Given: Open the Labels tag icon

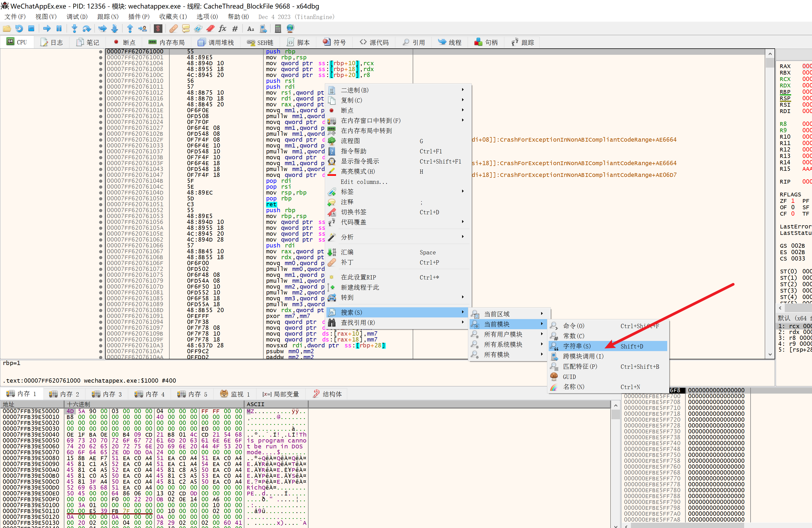Looking at the screenshot, I should (198, 29).
